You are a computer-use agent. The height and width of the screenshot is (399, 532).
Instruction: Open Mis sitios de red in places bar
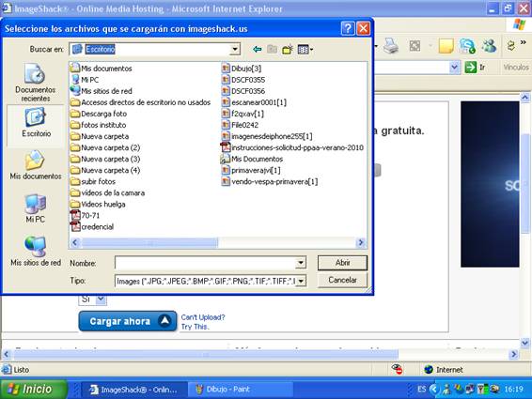click(36, 252)
